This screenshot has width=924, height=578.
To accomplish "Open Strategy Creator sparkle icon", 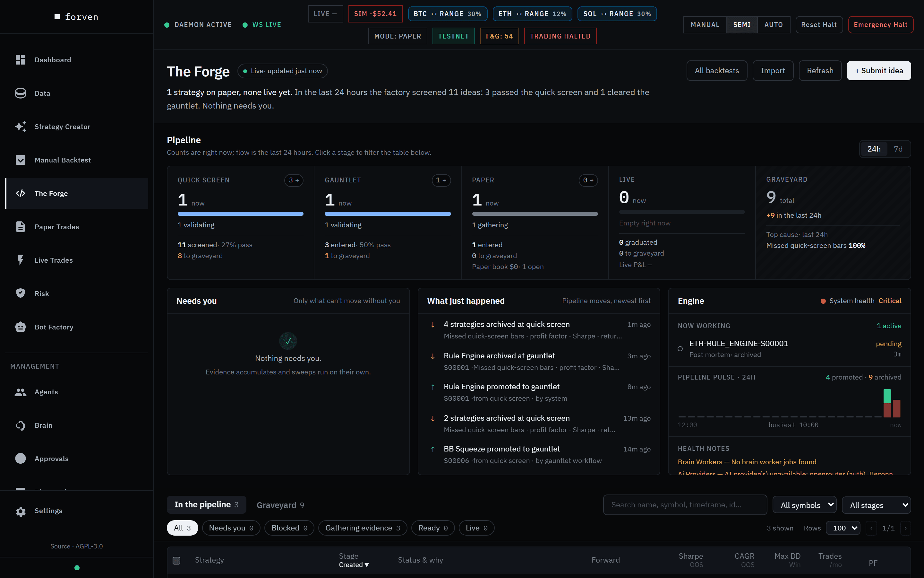I will [x=20, y=127].
